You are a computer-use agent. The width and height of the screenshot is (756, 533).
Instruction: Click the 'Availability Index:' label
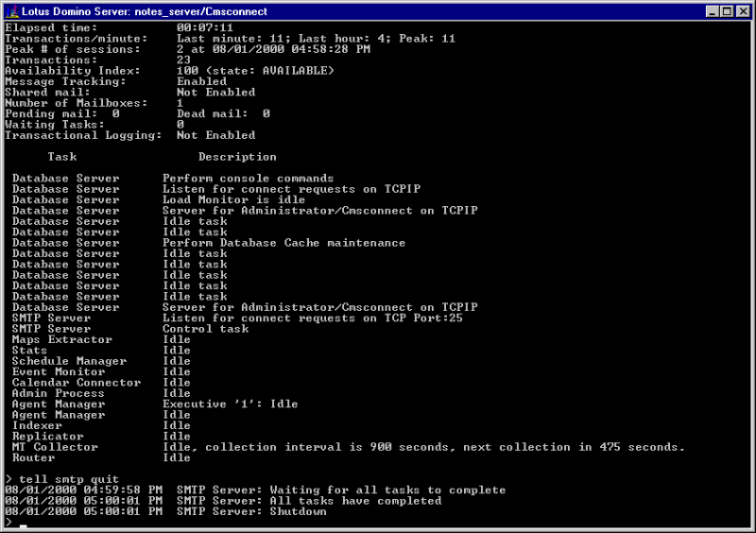(x=73, y=71)
